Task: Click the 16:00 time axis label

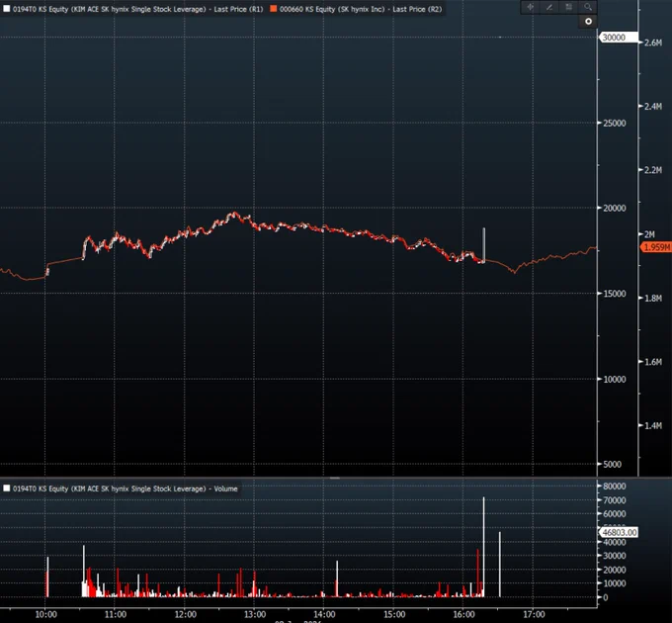Action: click(x=463, y=614)
